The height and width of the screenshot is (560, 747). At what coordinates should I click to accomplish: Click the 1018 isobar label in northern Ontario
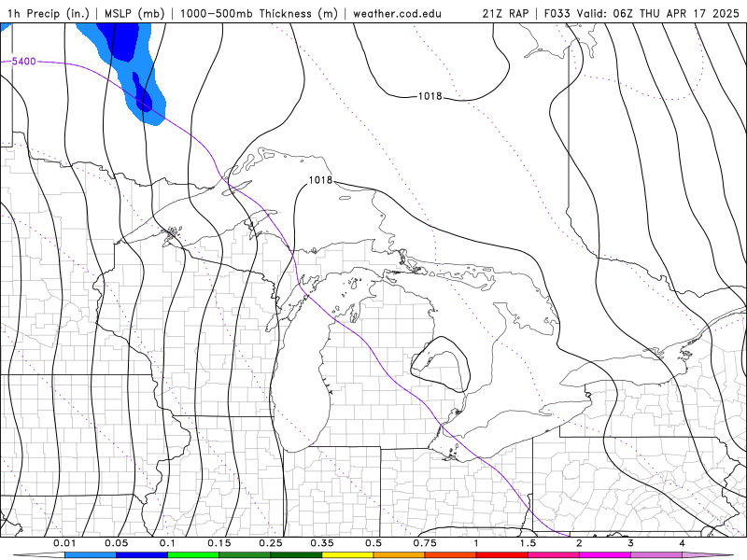pos(430,96)
